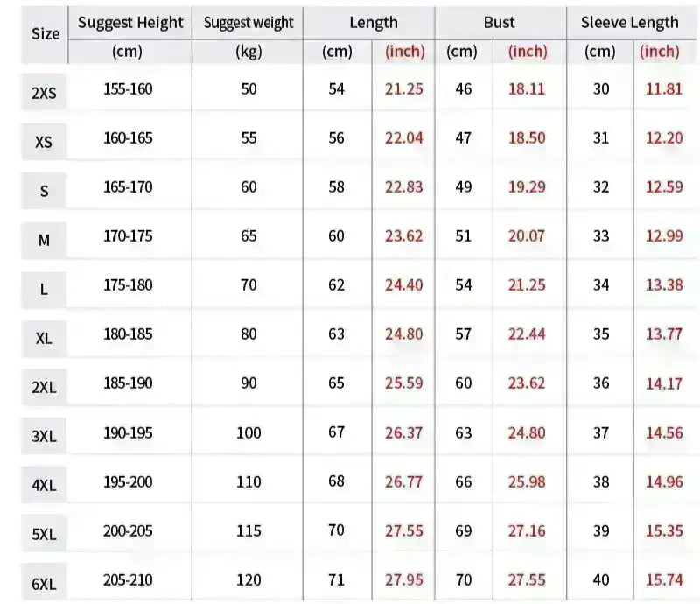This screenshot has width=700, height=604.
Task: Click the 25.98 inch bust value
Action: click(x=527, y=481)
